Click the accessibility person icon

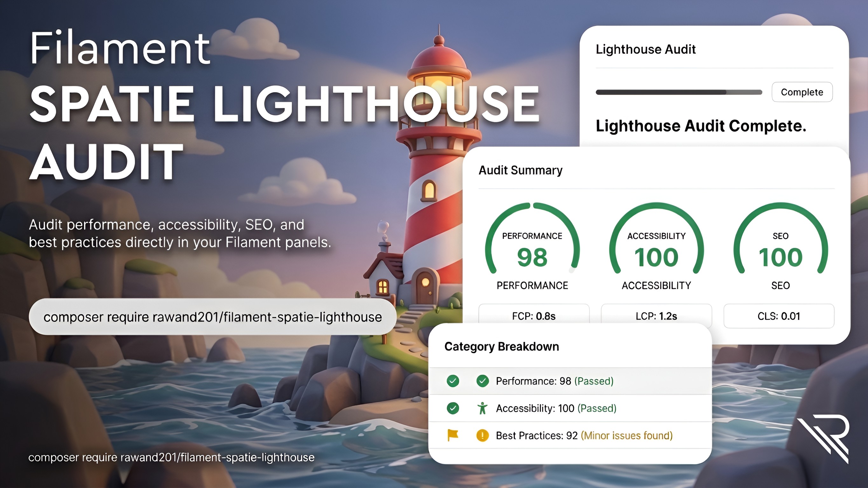483,408
